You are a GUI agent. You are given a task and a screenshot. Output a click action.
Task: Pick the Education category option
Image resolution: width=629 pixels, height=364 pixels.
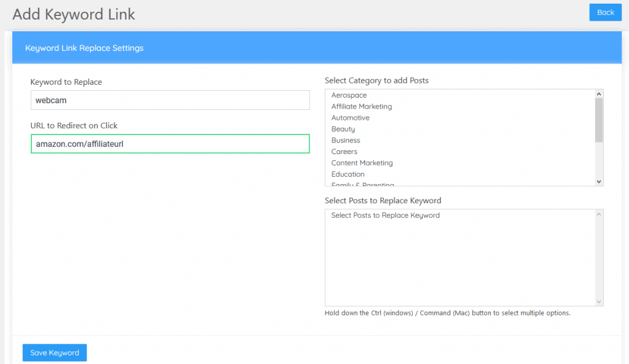348,174
